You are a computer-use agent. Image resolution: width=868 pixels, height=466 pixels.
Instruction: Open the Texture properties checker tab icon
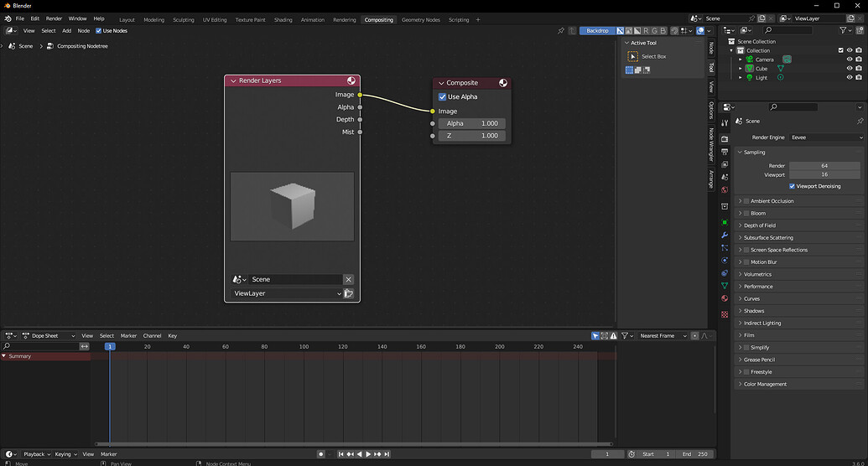pyautogui.click(x=725, y=314)
